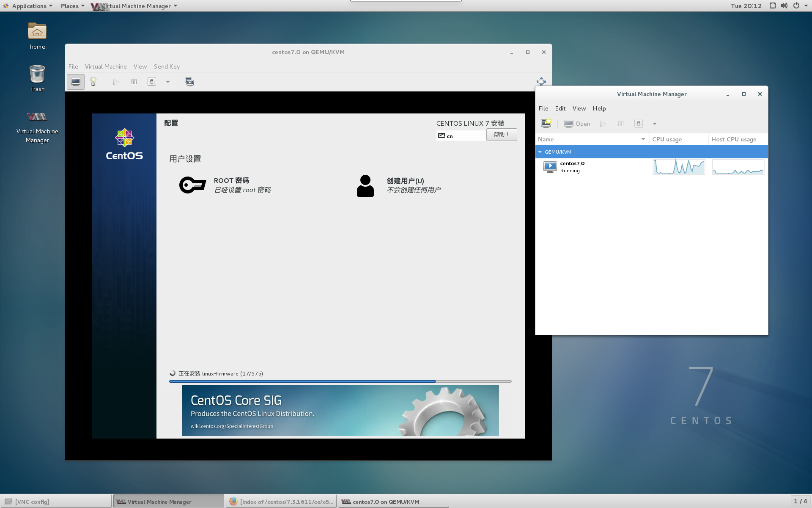812x508 pixels.
Task: Open shutdown options dropdown in console toolbar
Action: 168,82
